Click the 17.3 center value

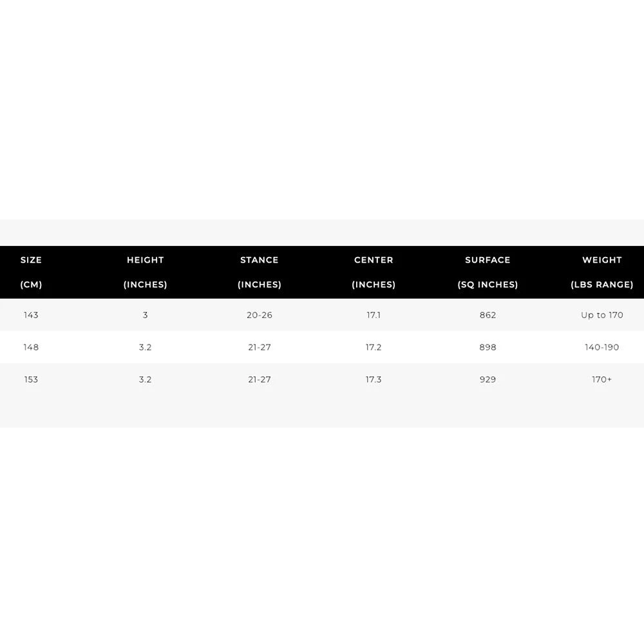pyautogui.click(x=374, y=379)
